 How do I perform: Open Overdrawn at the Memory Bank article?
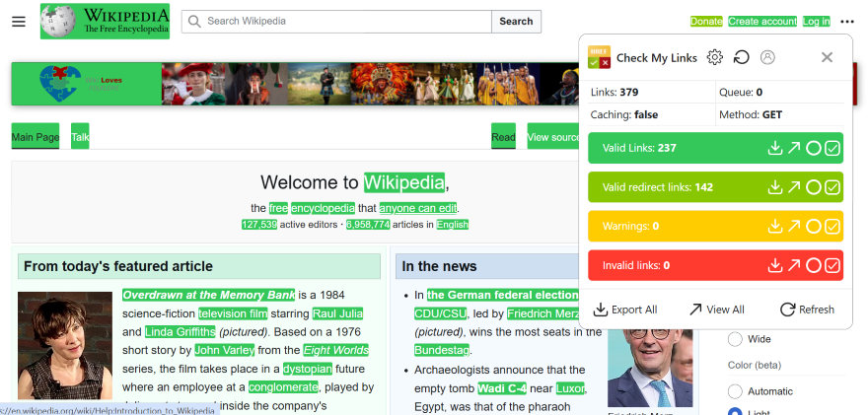point(209,295)
